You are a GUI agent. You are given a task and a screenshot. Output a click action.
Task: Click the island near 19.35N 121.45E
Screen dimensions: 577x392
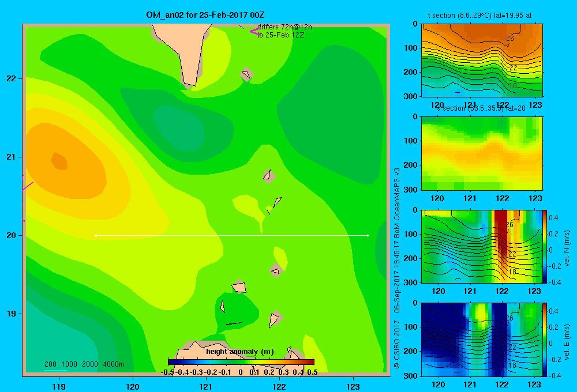[239, 287]
